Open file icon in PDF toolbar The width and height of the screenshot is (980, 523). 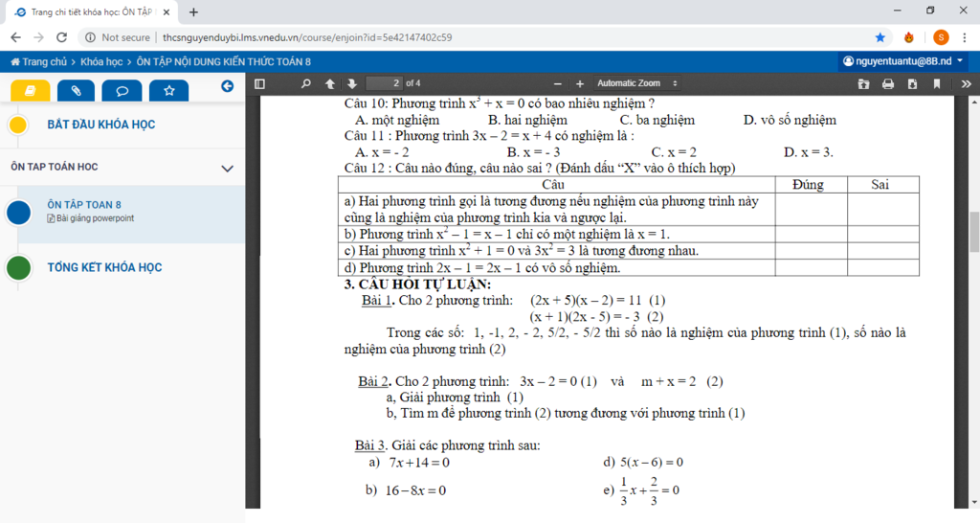point(863,83)
